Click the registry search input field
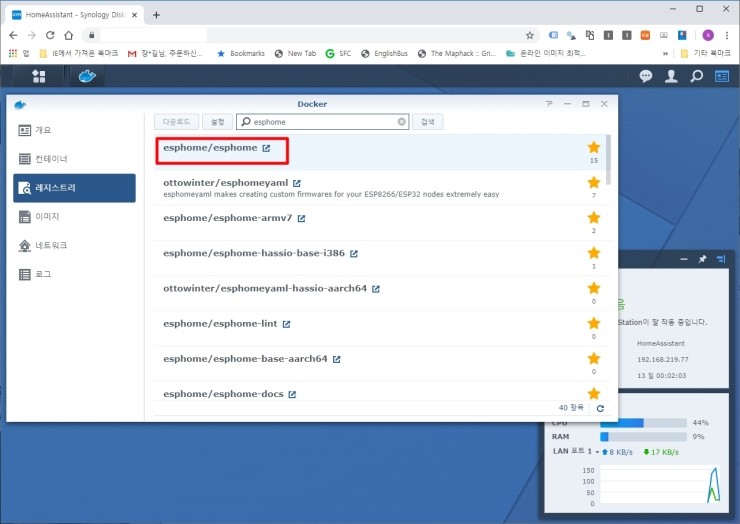This screenshot has width=740, height=524. tap(322, 122)
